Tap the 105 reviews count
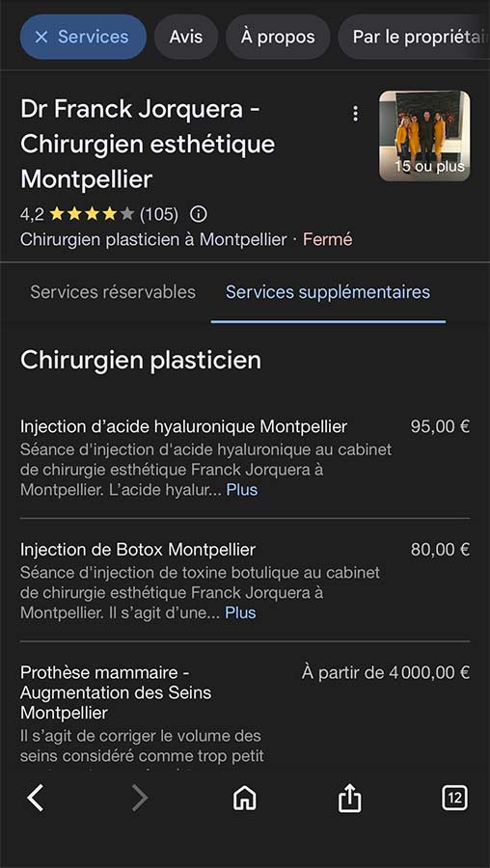 point(159,214)
